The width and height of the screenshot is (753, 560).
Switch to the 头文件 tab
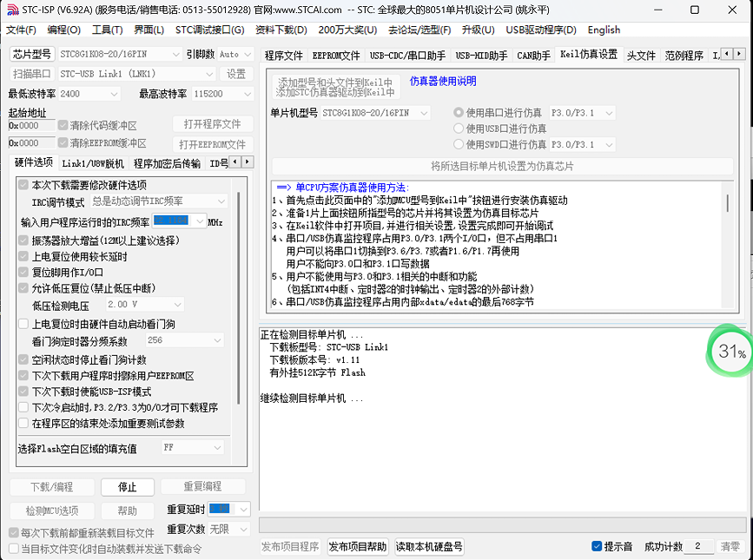(x=641, y=56)
